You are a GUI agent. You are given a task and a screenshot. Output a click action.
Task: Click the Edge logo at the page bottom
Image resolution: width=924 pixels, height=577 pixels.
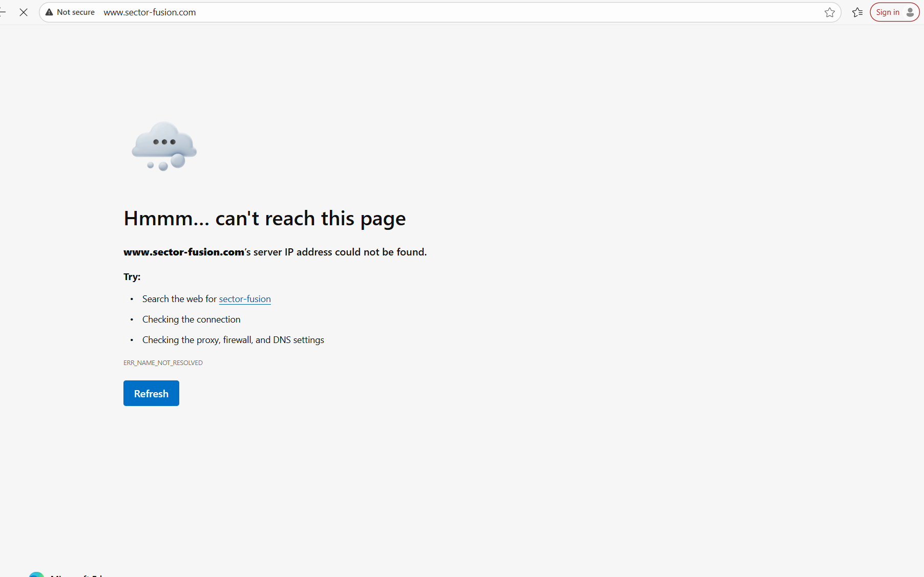(36, 574)
